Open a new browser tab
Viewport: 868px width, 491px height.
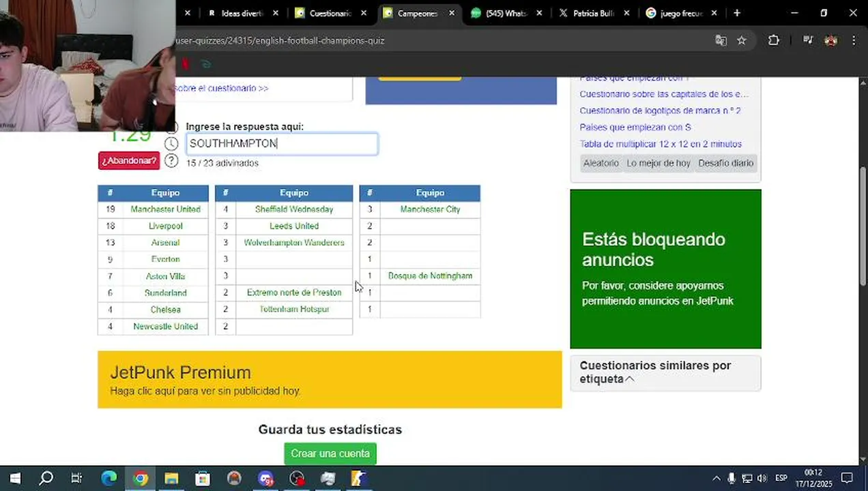coord(737,13)
